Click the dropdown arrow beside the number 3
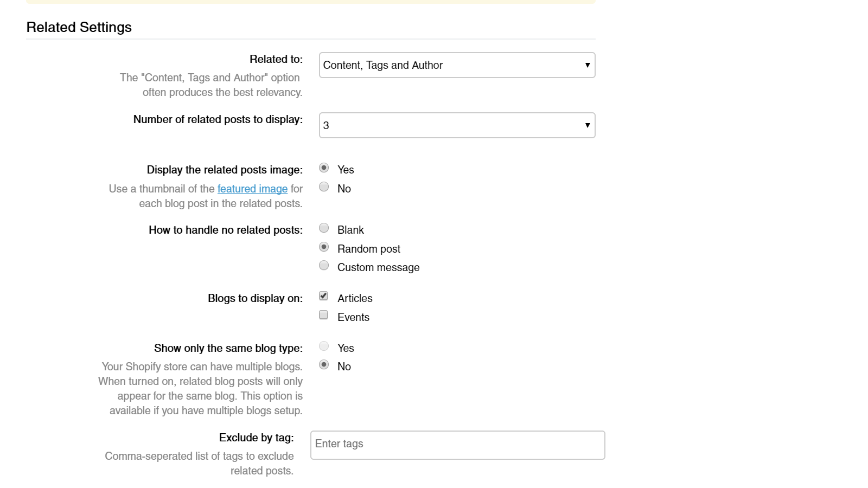This screenshot has width=868, height=488. point(588,125)
